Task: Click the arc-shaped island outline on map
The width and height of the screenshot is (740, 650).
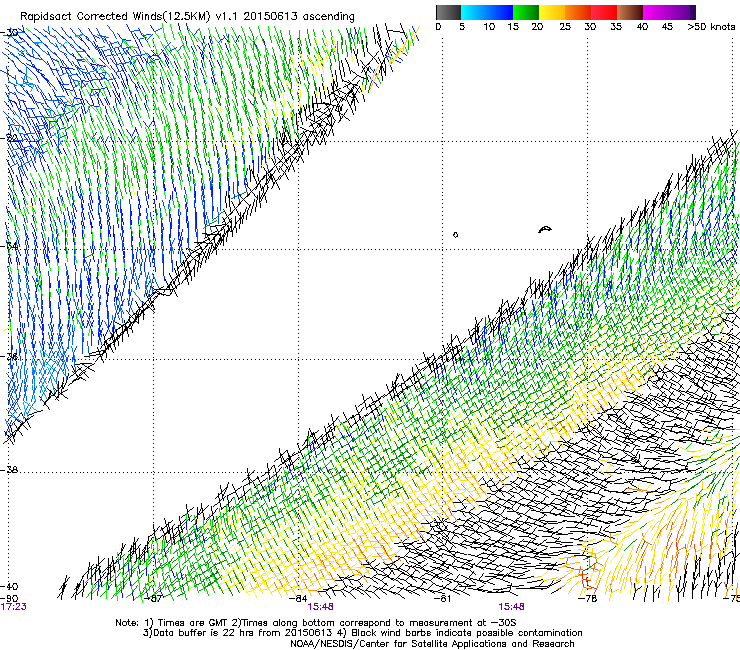Action: click(x=545, y=230)
